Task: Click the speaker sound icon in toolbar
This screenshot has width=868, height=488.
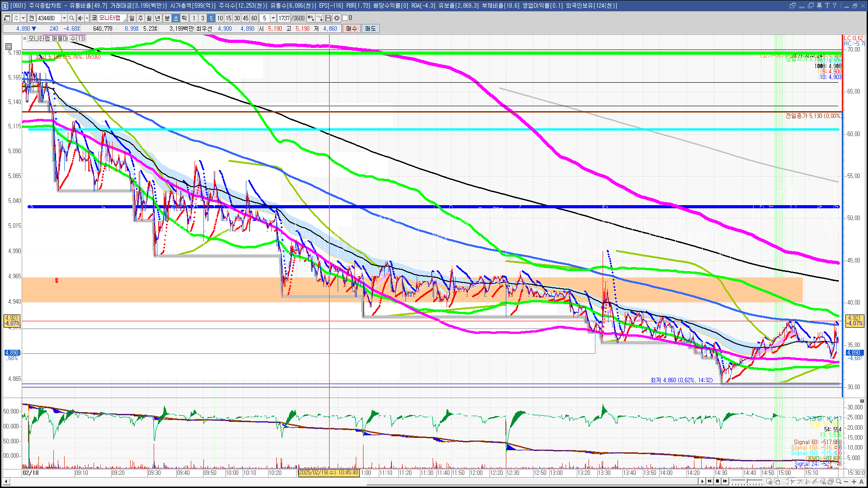Action: (80, 18)
